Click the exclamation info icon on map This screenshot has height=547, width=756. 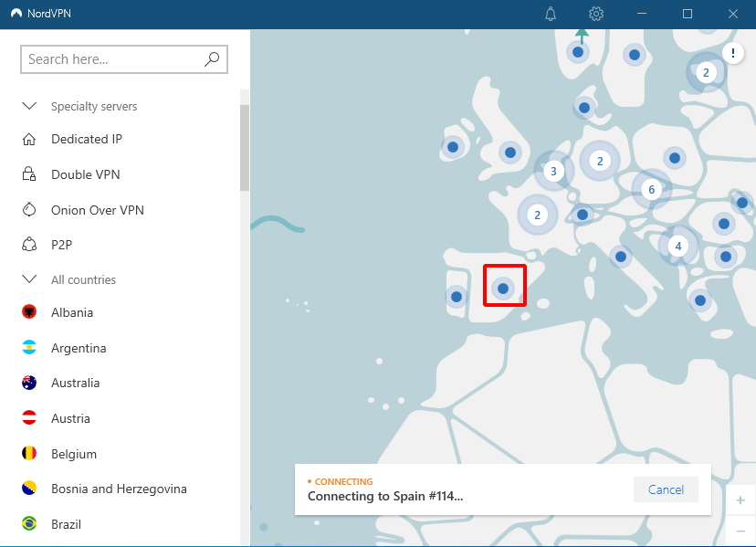[x=733, y=53]
